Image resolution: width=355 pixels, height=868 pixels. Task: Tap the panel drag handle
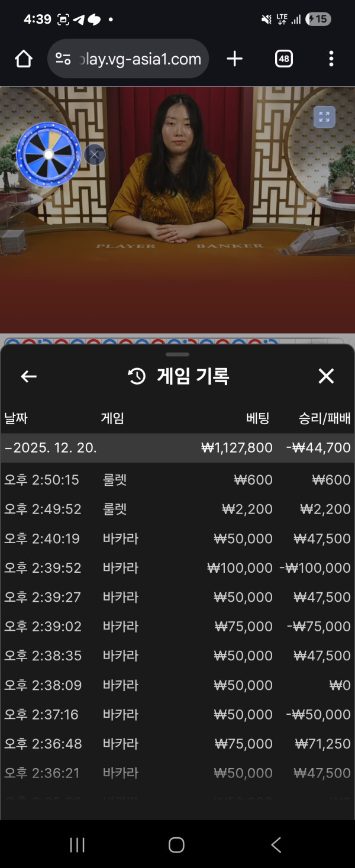click(177, 354)
